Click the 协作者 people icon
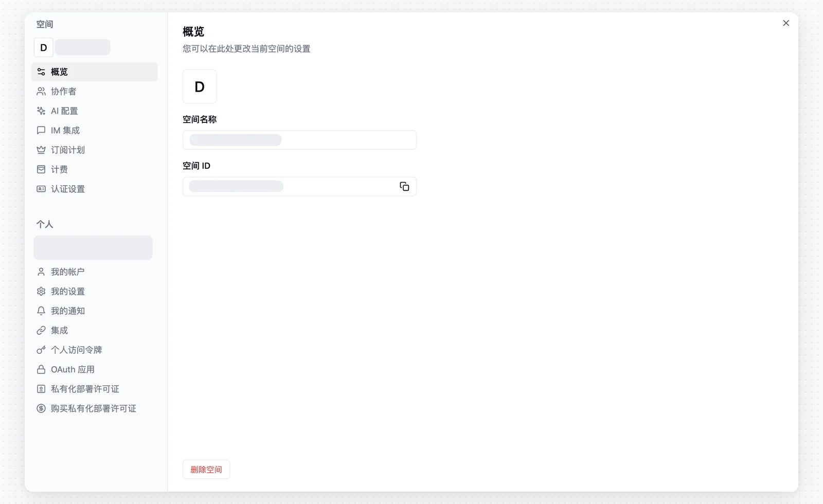Image resolution: width=823 pixels, height=504 pixels. [41, 92]
